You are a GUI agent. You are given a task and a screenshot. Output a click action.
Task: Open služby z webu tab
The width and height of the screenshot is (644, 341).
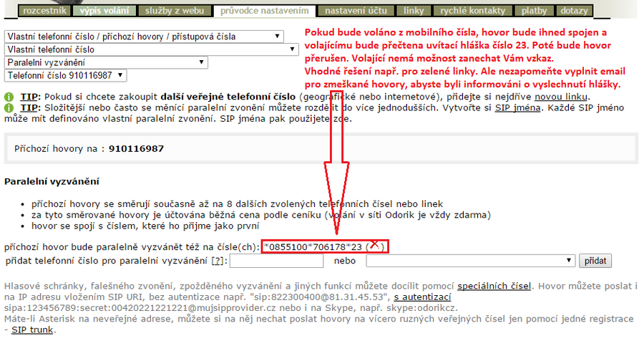[x=175, y=11]
